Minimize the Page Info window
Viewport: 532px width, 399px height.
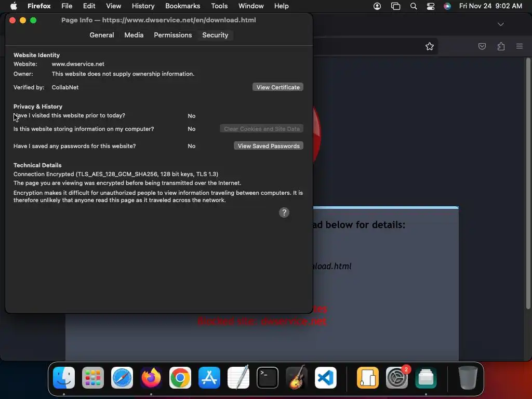[23, 20]
